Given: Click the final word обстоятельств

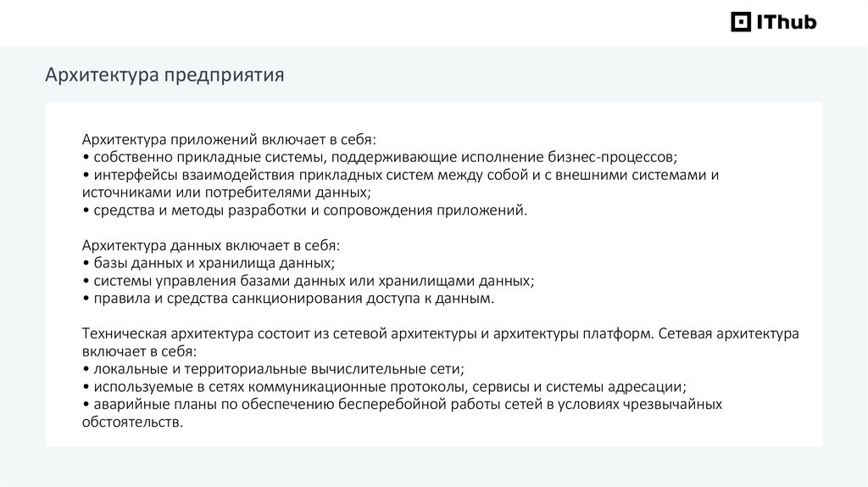Looking at the screenshot, I should [x=131, y=422].
